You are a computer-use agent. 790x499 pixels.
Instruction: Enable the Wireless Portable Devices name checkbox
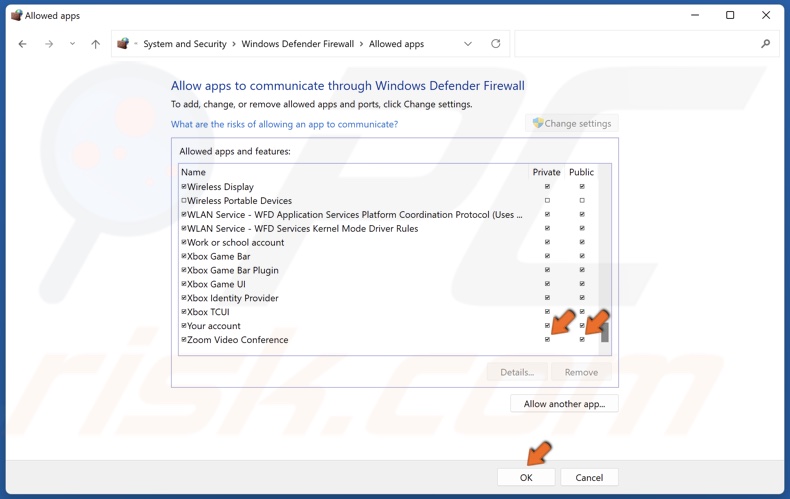(x=184, y=201)
